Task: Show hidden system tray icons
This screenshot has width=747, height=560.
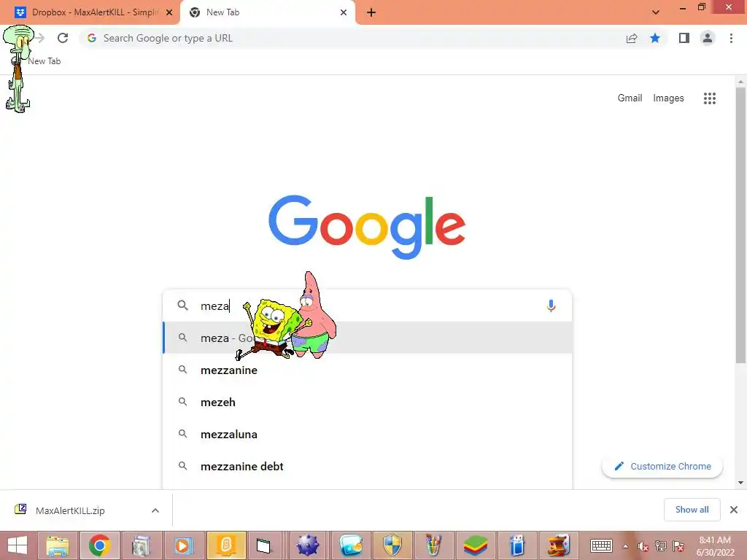Action: point(625,546)
